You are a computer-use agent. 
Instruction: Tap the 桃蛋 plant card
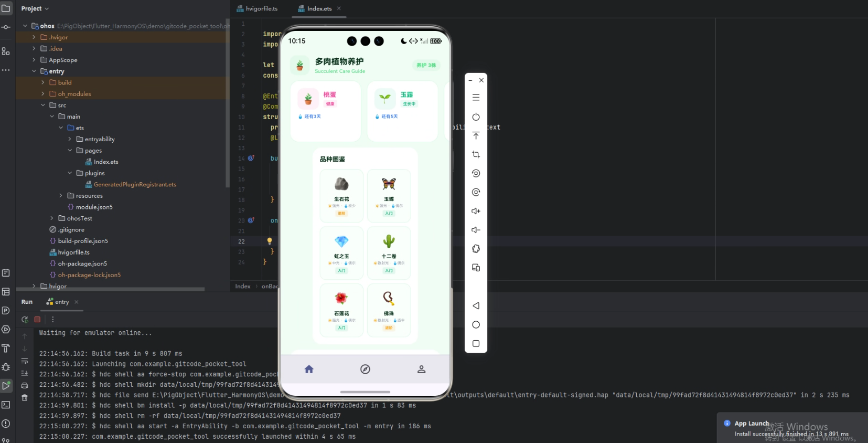click(325, 111)
